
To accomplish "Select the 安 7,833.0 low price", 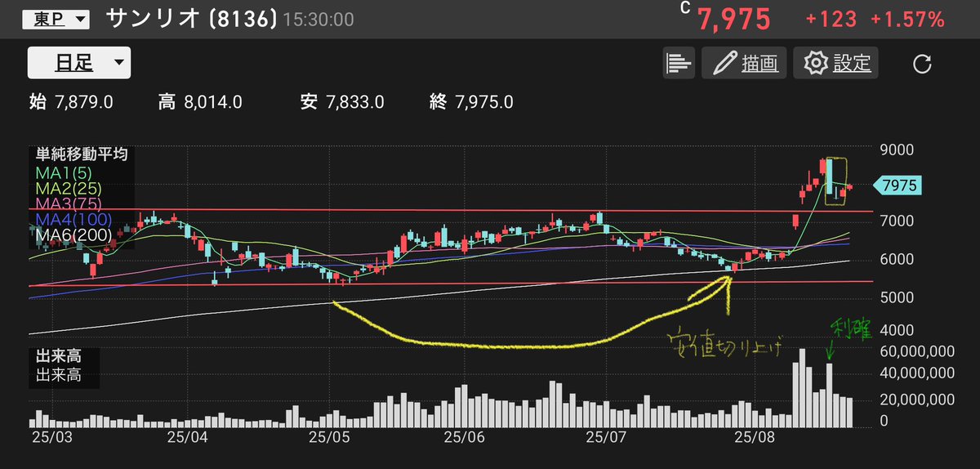I will pos(341,102).
